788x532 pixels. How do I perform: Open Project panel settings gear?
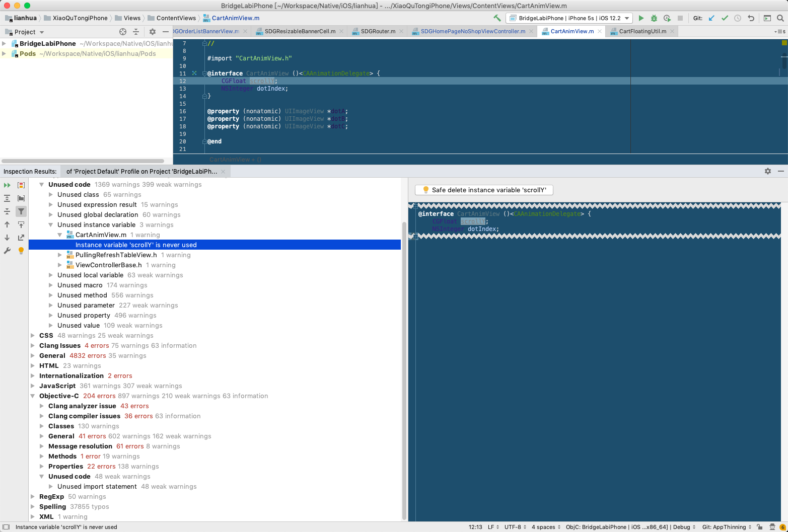(x=153, y=32)
